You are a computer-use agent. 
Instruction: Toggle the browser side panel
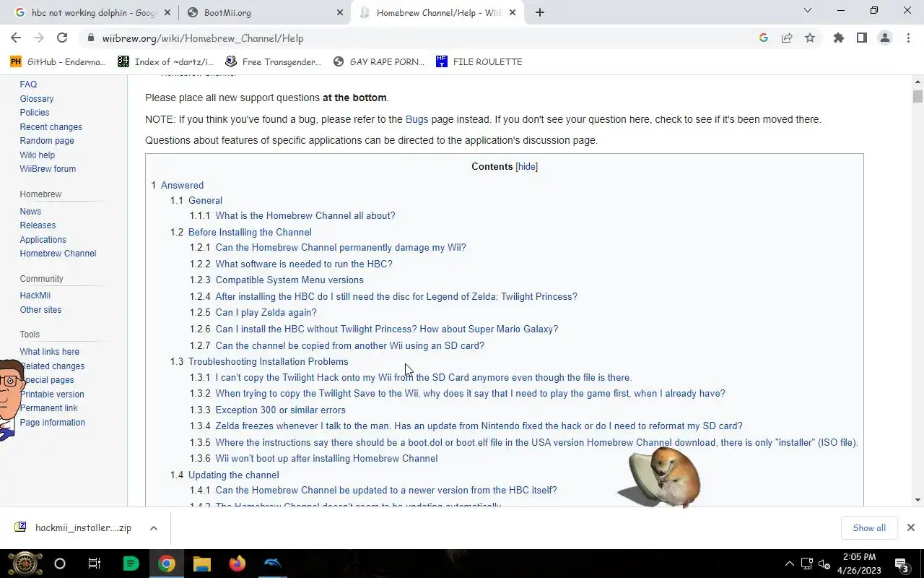click(861, 38)
